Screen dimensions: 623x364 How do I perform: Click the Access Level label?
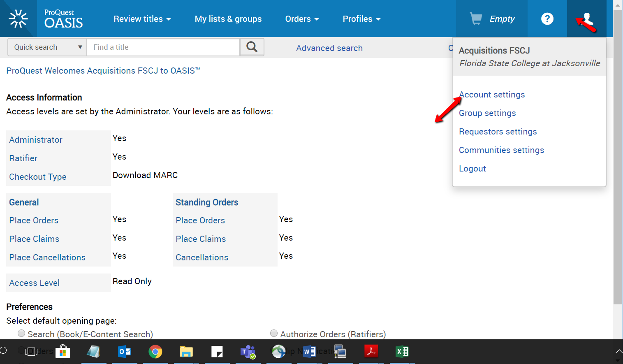(35, 283)
